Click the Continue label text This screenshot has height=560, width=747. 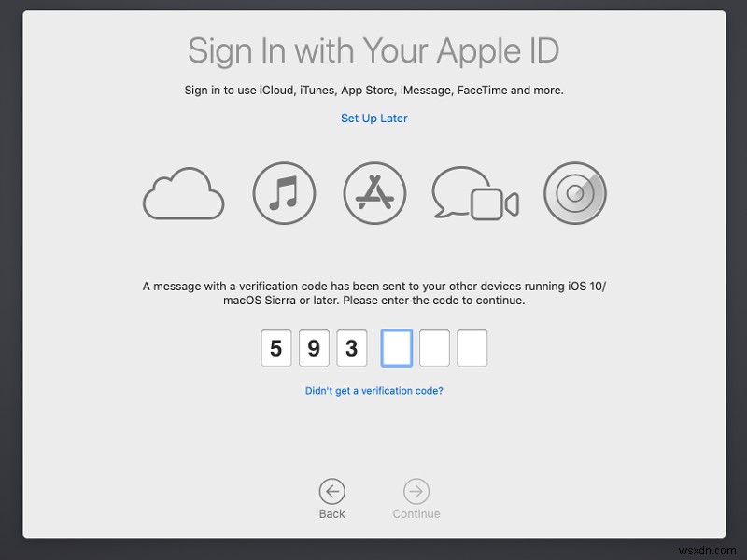(x=416, y=514)
